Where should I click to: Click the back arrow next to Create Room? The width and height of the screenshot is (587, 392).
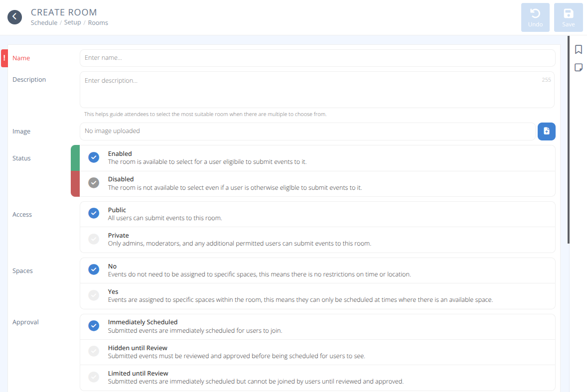pos(14,16)
